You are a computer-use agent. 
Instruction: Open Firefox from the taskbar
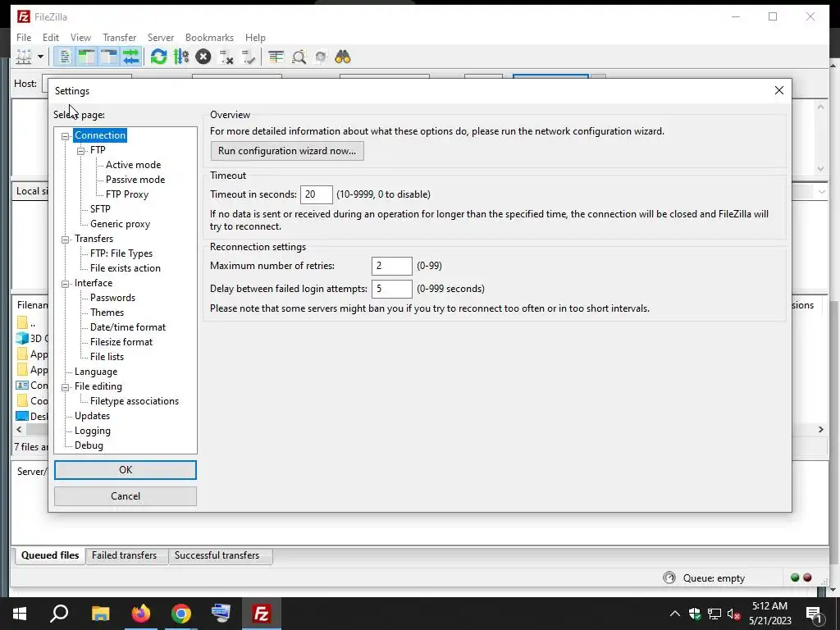pos(141,614)
